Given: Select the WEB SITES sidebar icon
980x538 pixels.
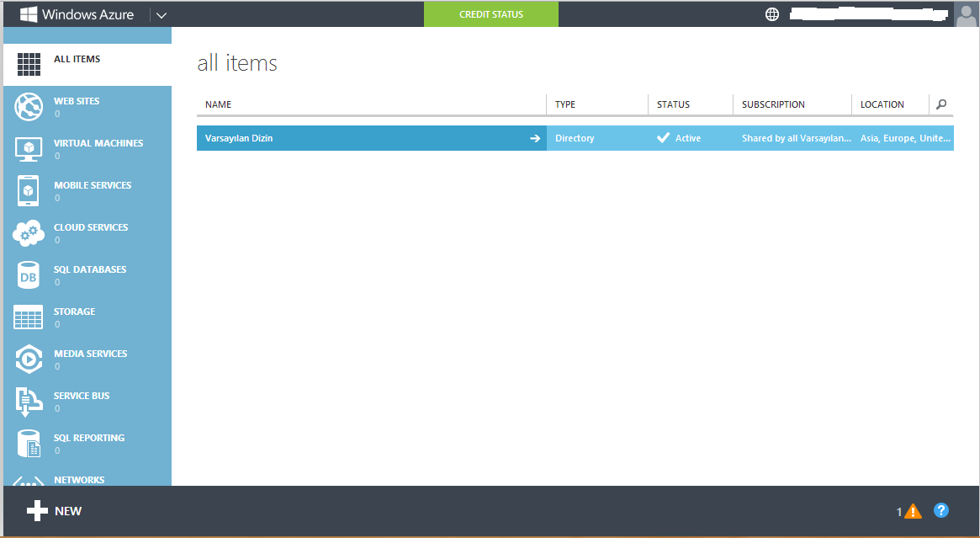Looking at the screenshot, I should tap(29, 107).
